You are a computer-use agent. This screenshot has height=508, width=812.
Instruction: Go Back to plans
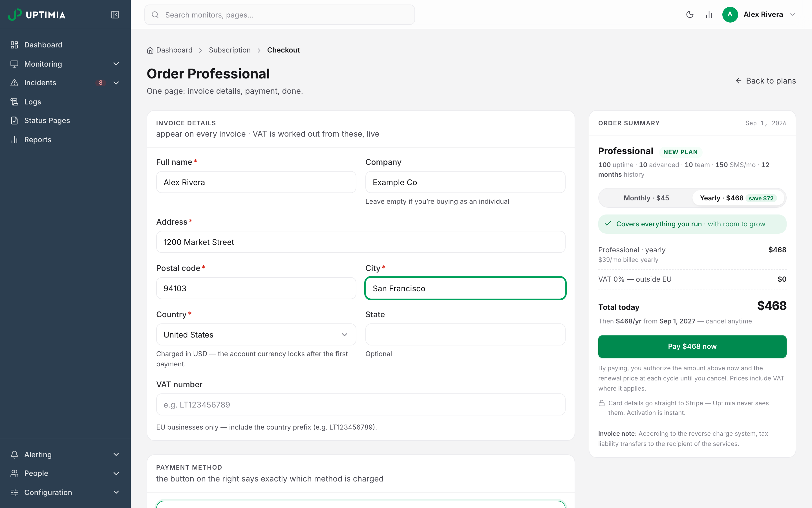pos(765,81)
